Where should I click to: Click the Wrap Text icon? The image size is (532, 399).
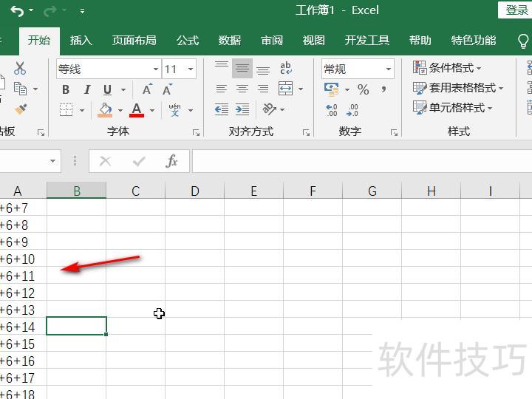coord(286,68)
